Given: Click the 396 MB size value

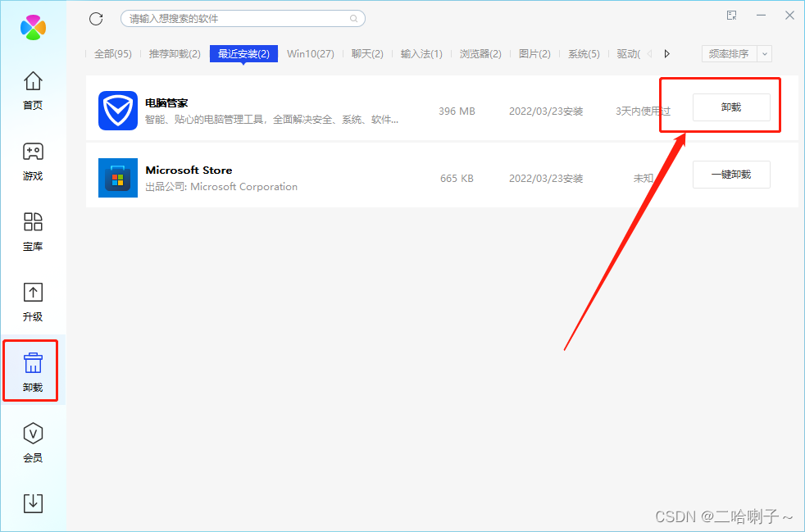Looking at the screenshot, I should tap(457, 111).
